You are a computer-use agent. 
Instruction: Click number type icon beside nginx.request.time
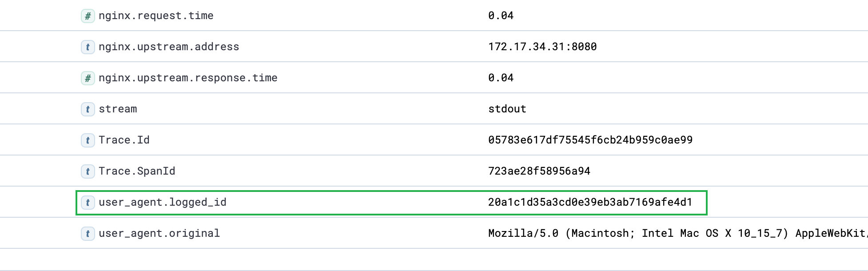(88, 16)
